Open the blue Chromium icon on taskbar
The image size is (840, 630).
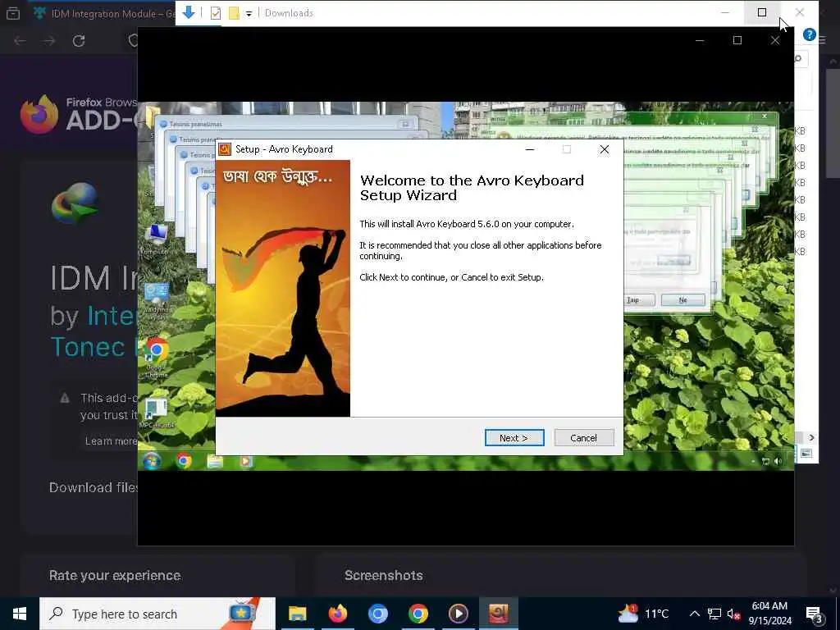(x=377, y=614)
